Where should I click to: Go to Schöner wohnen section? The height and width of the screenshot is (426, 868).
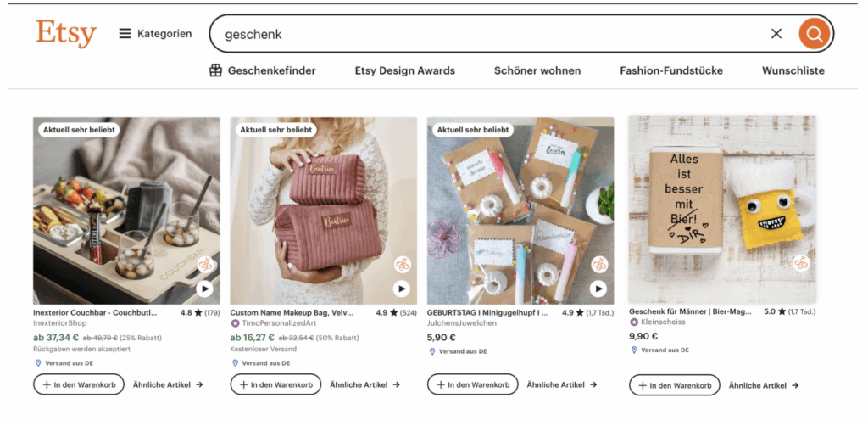[537, 70]
